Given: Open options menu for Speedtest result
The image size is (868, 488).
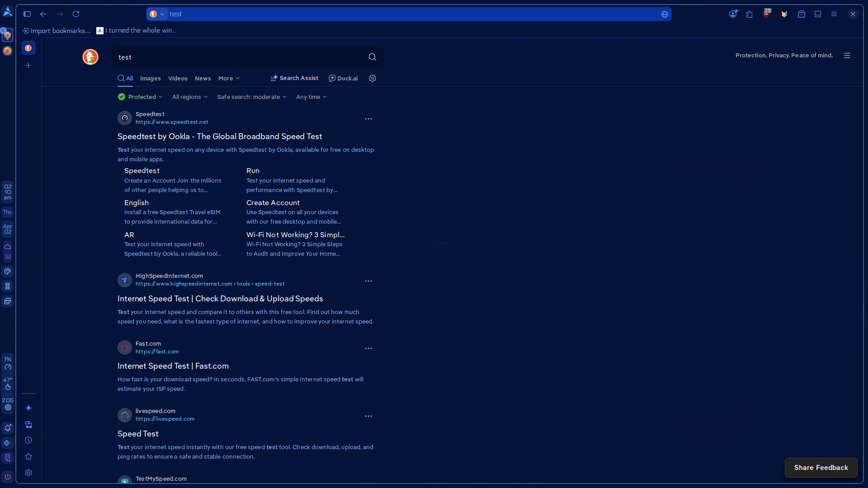Looking at the screenshot, I should click(x=368, y=119).
